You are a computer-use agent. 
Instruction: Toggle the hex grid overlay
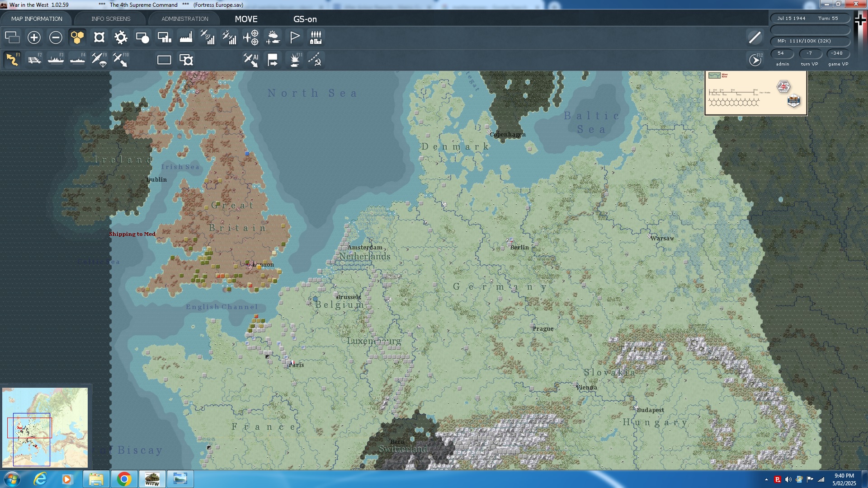(x=77, y=38)
